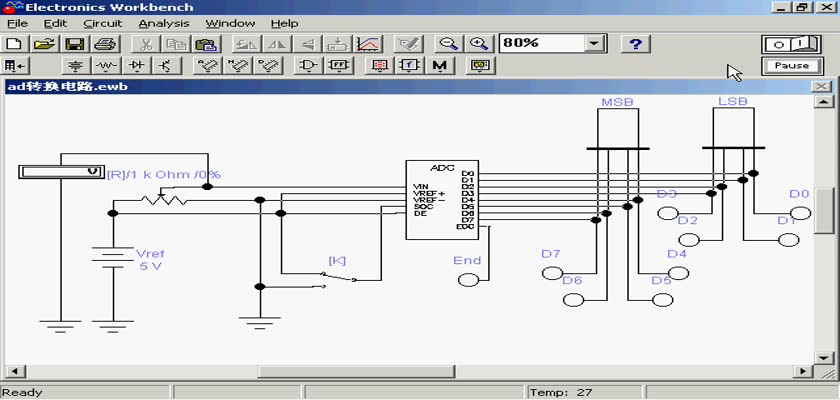840x400 pixels.
Task: Open the Favorites parts bin
Action: [15, 65]
